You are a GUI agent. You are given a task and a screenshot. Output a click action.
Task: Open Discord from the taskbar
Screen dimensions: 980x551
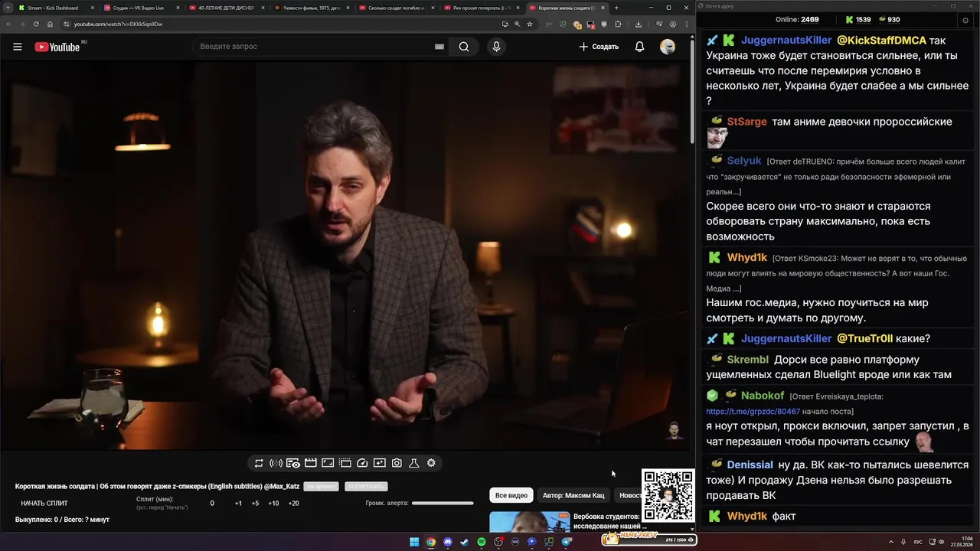[448, 542]
